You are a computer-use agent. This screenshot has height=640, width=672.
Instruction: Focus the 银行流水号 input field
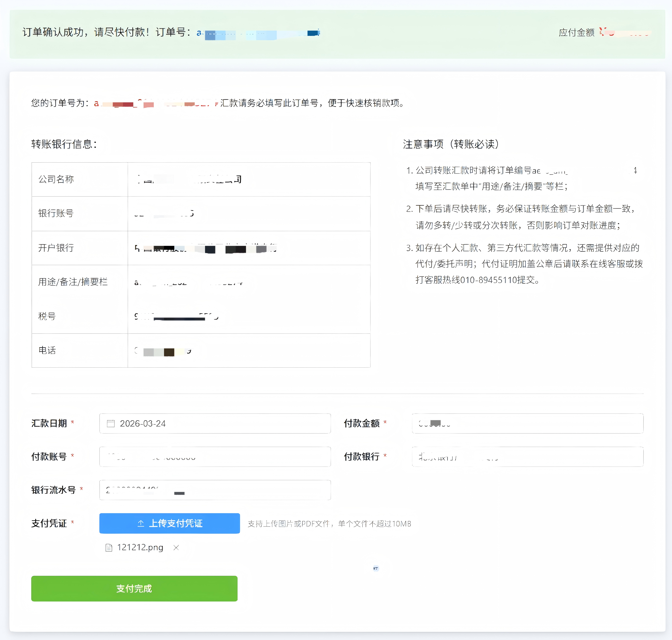pos(215,490)
